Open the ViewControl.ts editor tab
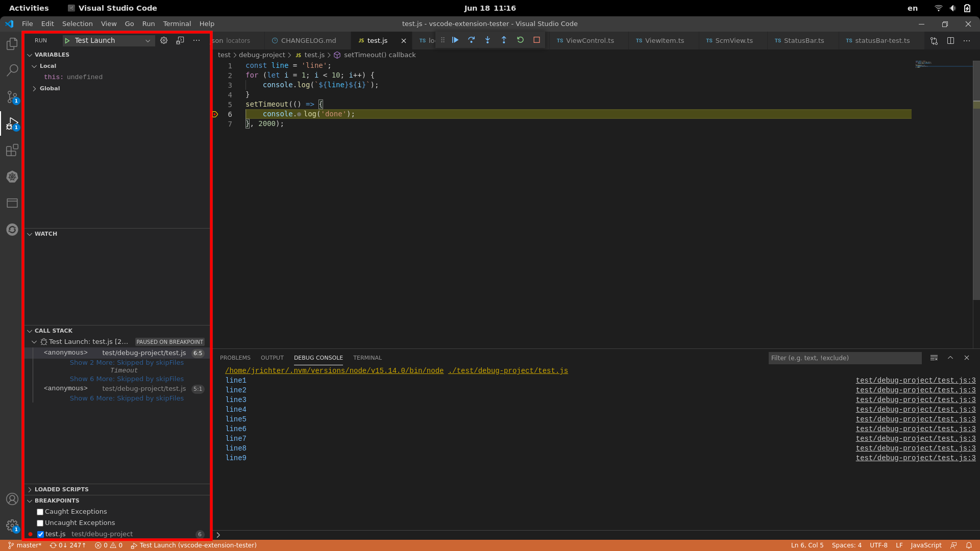The width and height of the screenshot is (980, 551). coord(590,40)
